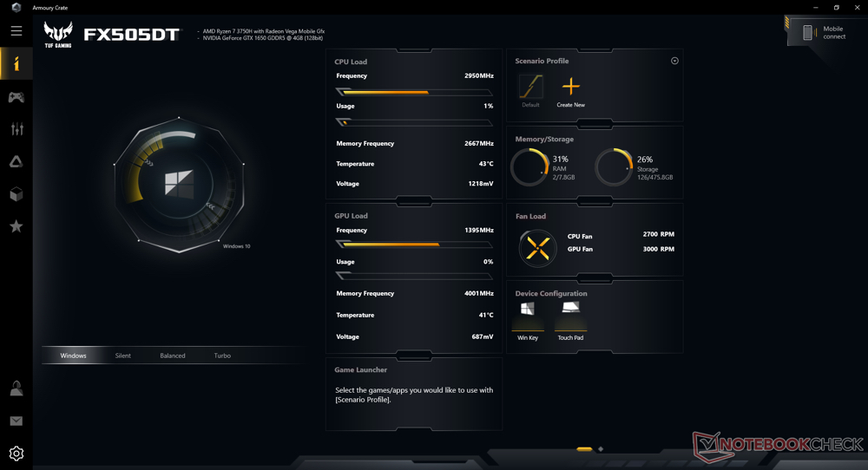Select the Balanced operating mode tab
The image size is (868, 470).
(173, 356)
